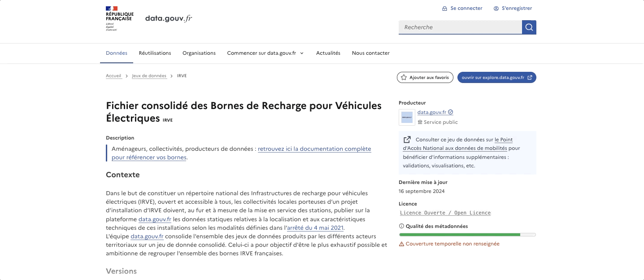Click the star icon in Ajouter aux favoris
This screenshot has width=644, height=280.
[x=404, y=78]
